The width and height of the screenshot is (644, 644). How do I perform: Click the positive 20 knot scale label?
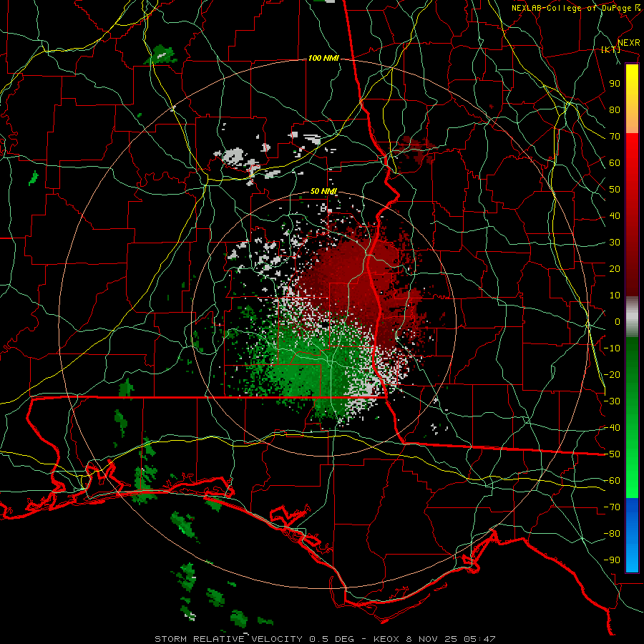[x=615, y=268]
